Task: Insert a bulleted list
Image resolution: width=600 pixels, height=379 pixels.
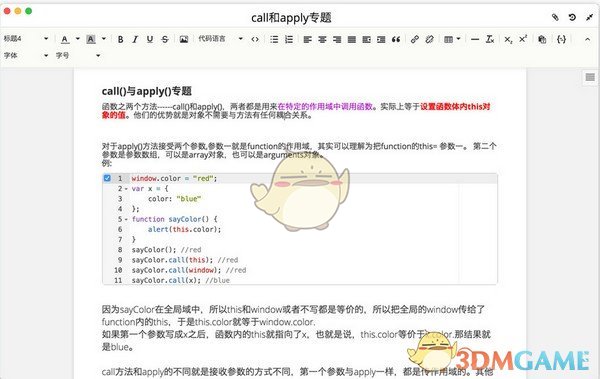Action: 274,39
